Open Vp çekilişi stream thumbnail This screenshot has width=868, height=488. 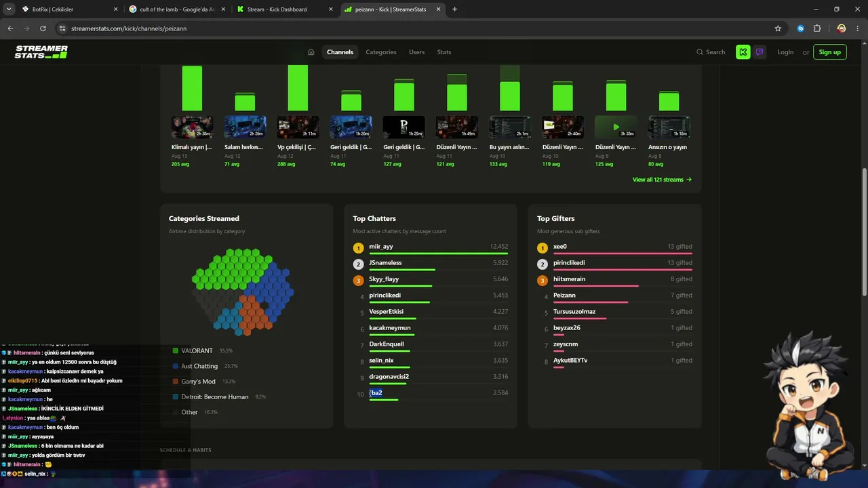point(298,127)
